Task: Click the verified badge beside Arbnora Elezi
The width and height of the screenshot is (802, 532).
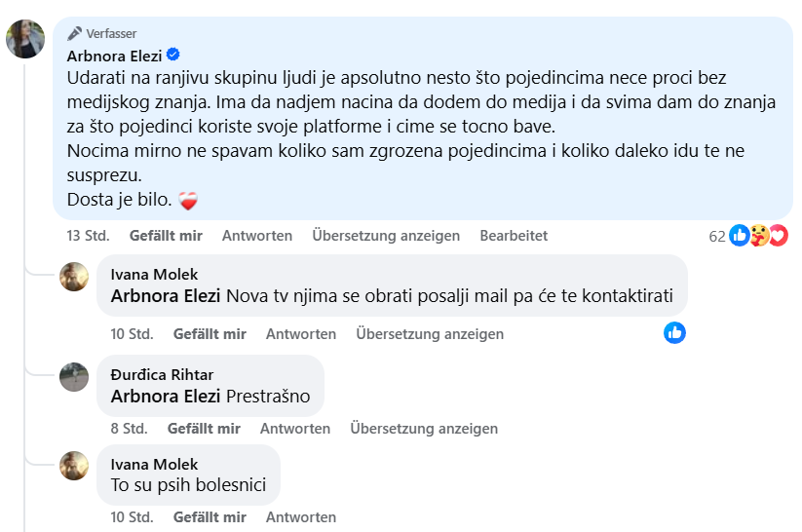Action: 173,55
